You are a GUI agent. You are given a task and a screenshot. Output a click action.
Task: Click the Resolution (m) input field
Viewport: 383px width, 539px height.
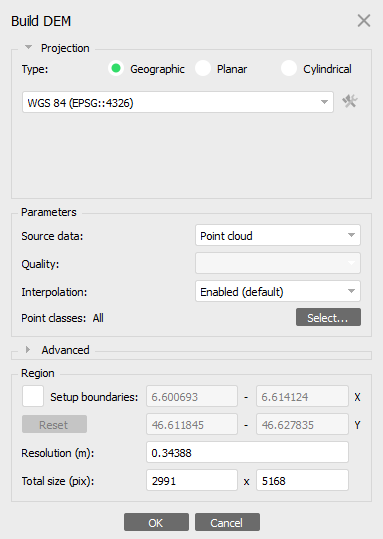(x=247, y=452)
